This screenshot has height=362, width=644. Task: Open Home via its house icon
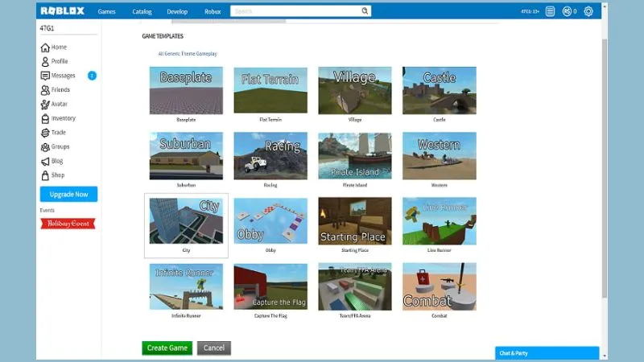click(45, 47)
